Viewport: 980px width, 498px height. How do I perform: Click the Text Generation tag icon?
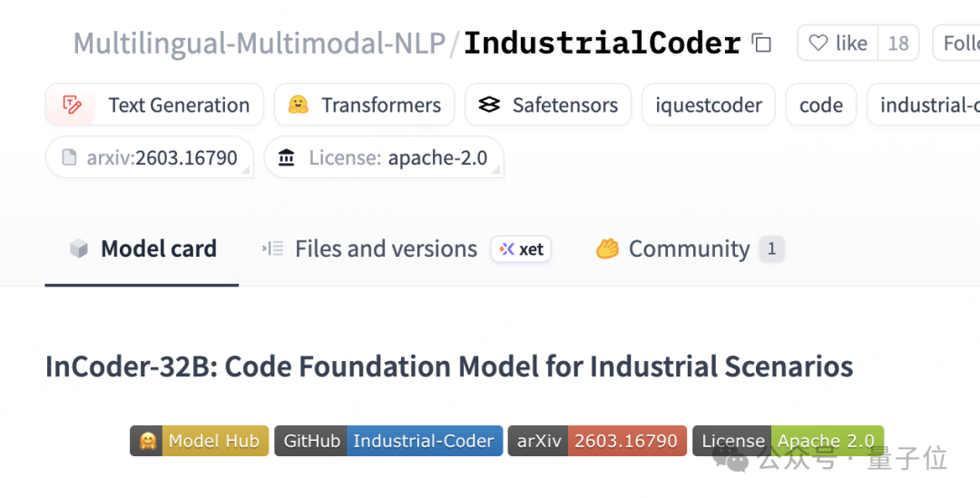click(72, 105)
